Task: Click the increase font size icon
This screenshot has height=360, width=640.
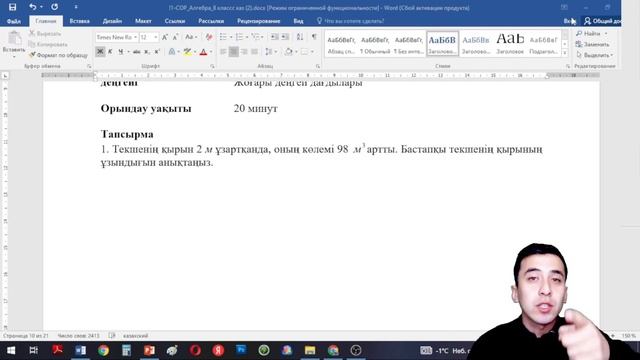Action: pyautogui.click(x=165, y=37)
